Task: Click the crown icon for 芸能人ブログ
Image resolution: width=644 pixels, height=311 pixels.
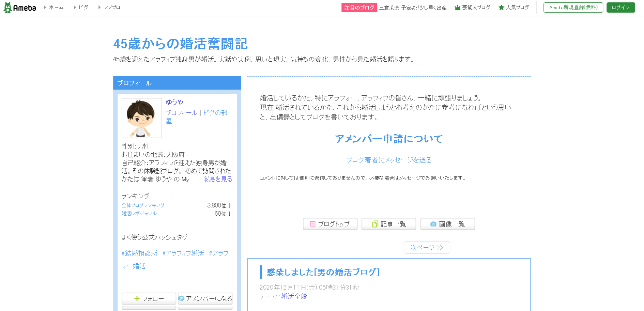Action: 458,7
